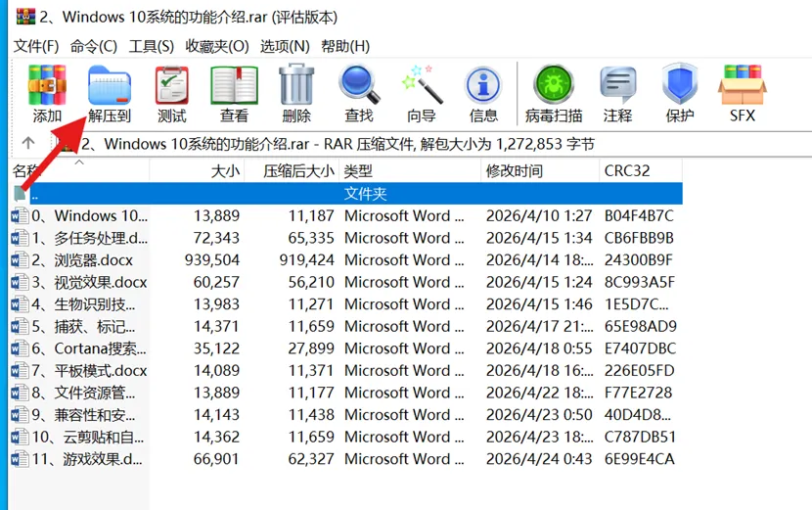Viewport: 812px width, 510px height.
Task: Click CRC32 value B04F4B7C
Action: (639, 215)
